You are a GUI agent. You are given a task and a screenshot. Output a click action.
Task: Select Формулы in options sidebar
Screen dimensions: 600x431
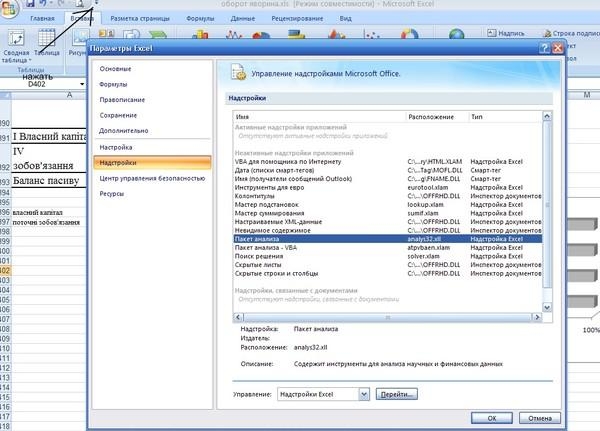coord(152,84)
